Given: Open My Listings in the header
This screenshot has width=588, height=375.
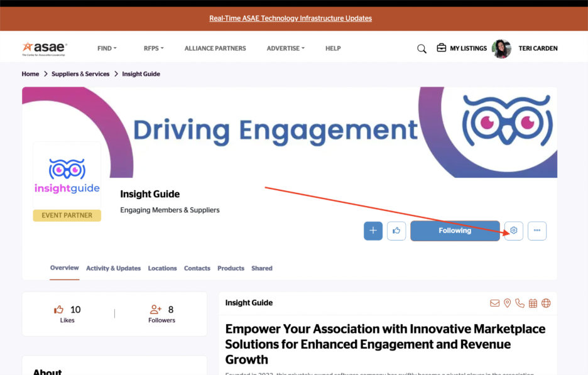Looking at the screenshot, I should point(462,48).
